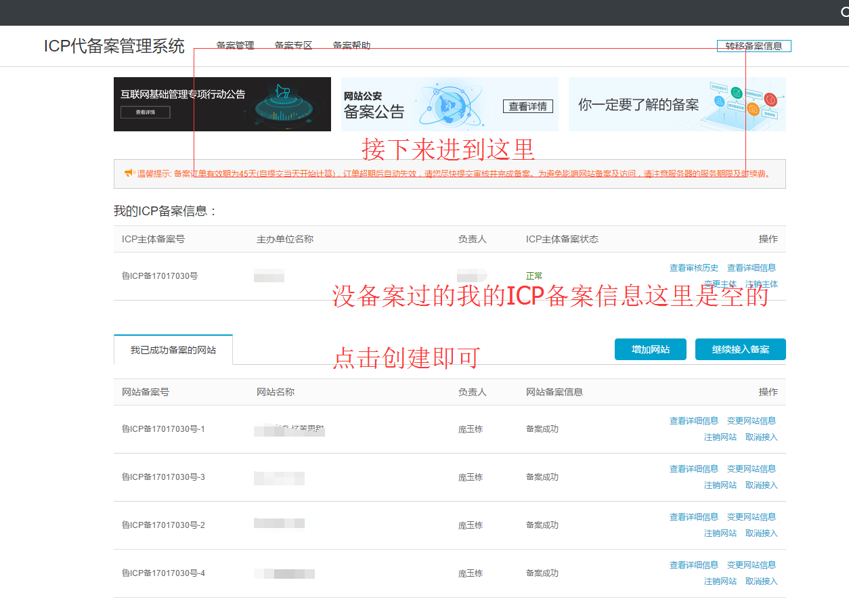
Task: Open the 备案帮助 menu item
Action: 351,46
